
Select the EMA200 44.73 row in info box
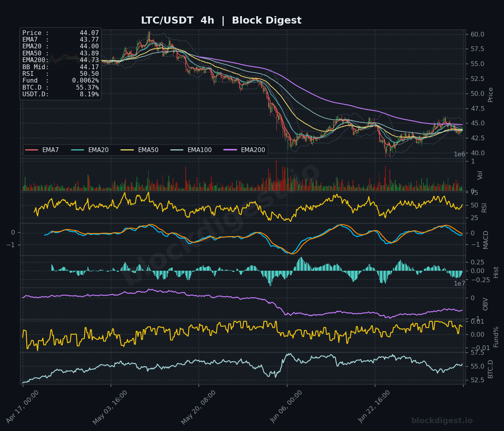pos(60,60)
